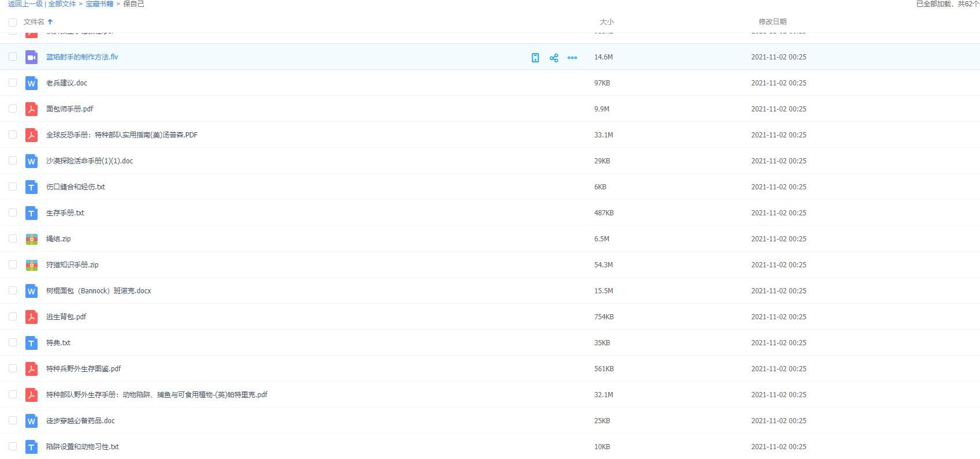Click the share icon for 蓝焰射手的制作方法.flv
This screenshot has height=459, width=980.
(x=554, y=58)
